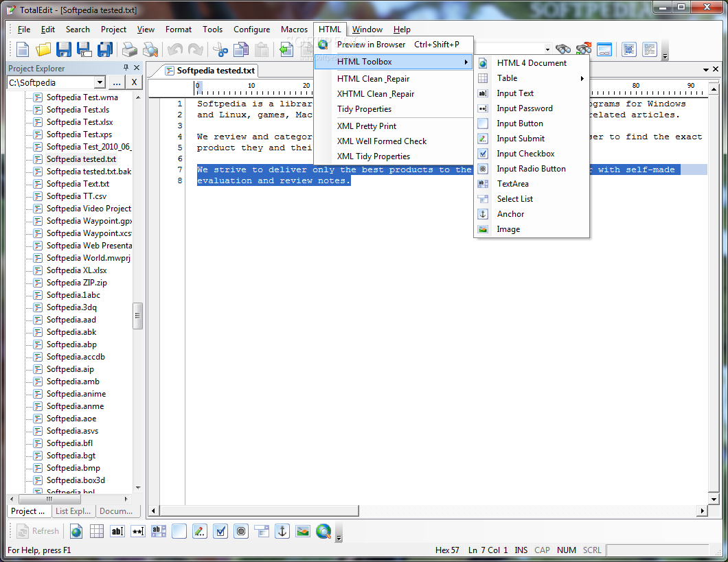Click Tidy Properties menu item
The image size is (728, 562).
point(393,109)
